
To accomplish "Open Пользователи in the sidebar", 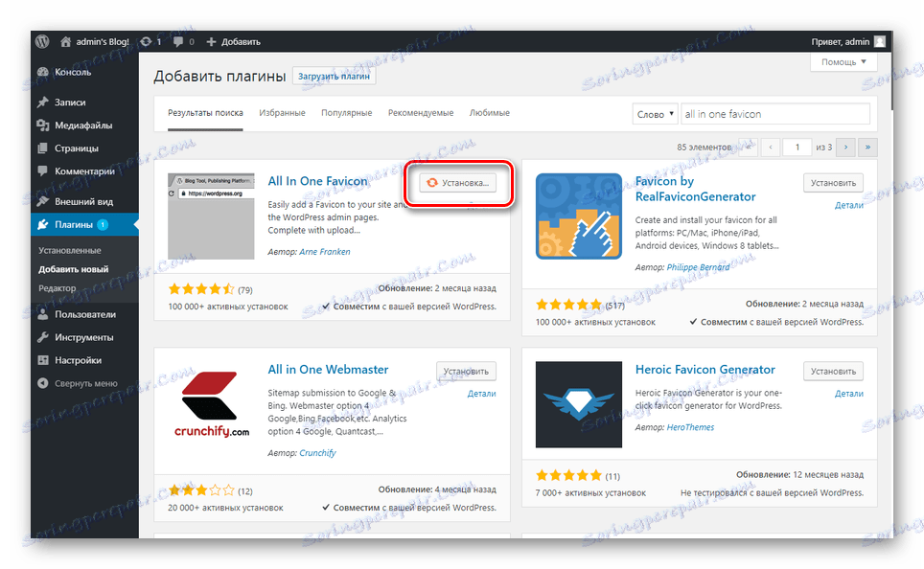I will point(85,314).
